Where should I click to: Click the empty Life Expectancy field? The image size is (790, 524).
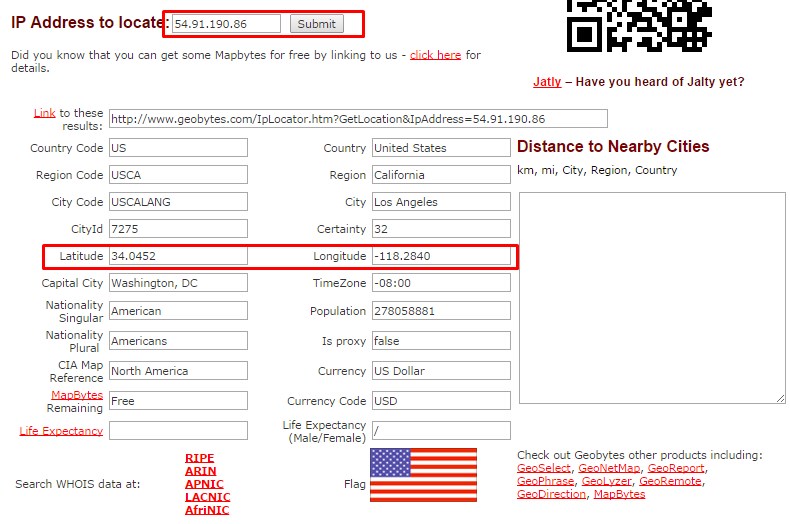click(x=178, y=431)
